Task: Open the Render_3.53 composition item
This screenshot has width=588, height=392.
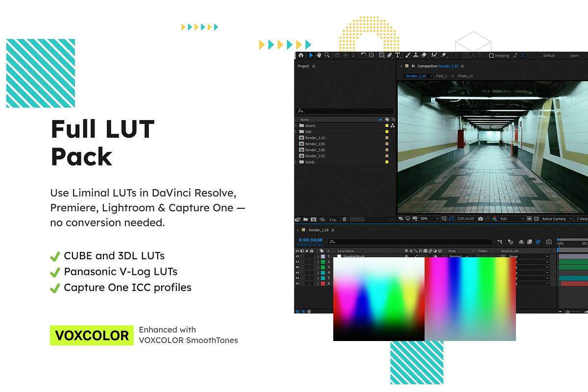Action: pos(315,156)
